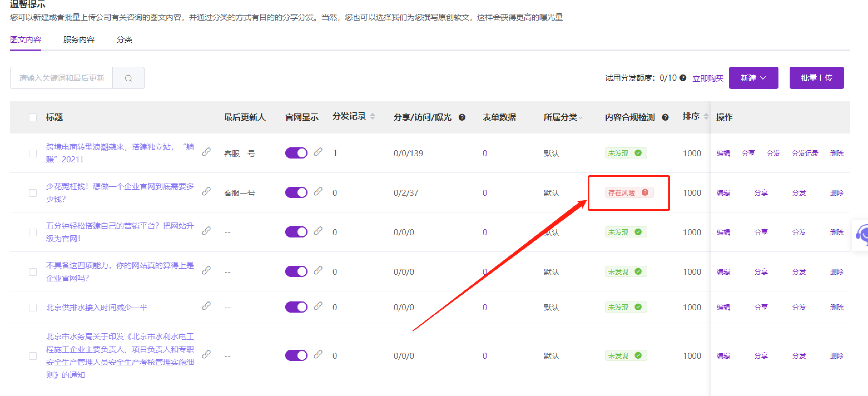
Task: Toggle 官网显示 switch for 客服一号 row
Action: click(x=296, y=192)
